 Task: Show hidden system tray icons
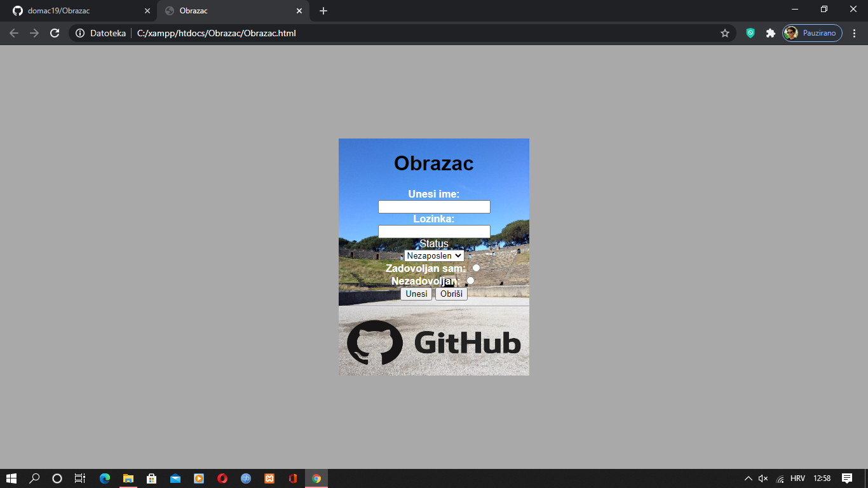click(749, 478)
